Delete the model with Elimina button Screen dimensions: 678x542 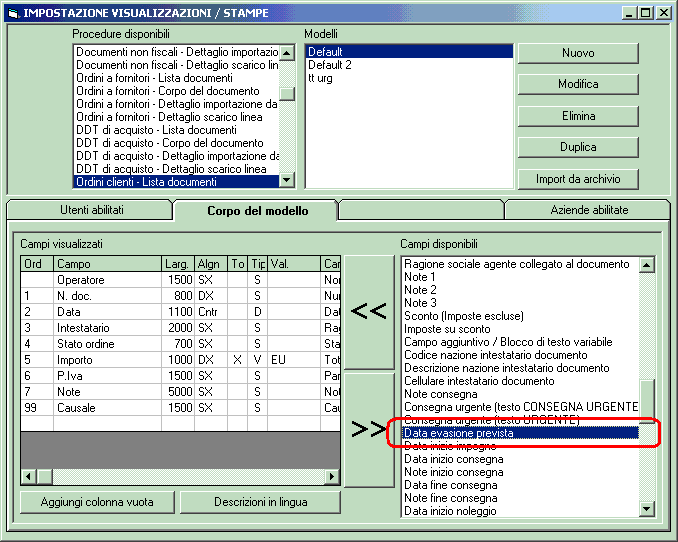point(578,116)
